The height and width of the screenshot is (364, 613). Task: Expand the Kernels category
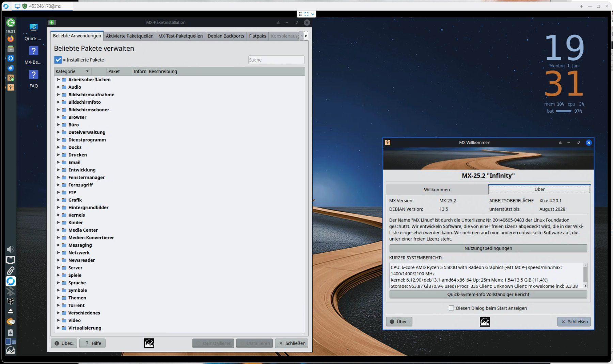coord(58,215)
